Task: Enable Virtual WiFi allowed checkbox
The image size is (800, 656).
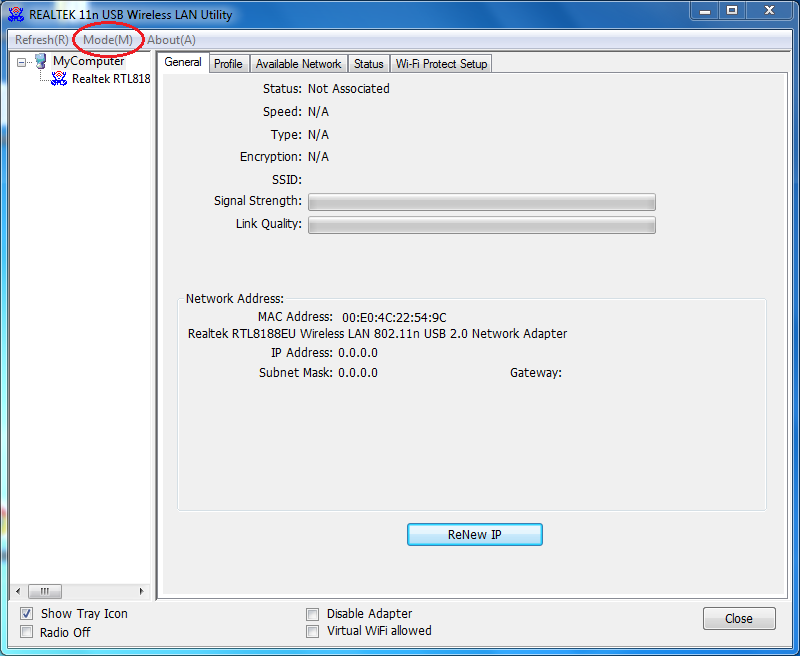Action: coord(312,632)
